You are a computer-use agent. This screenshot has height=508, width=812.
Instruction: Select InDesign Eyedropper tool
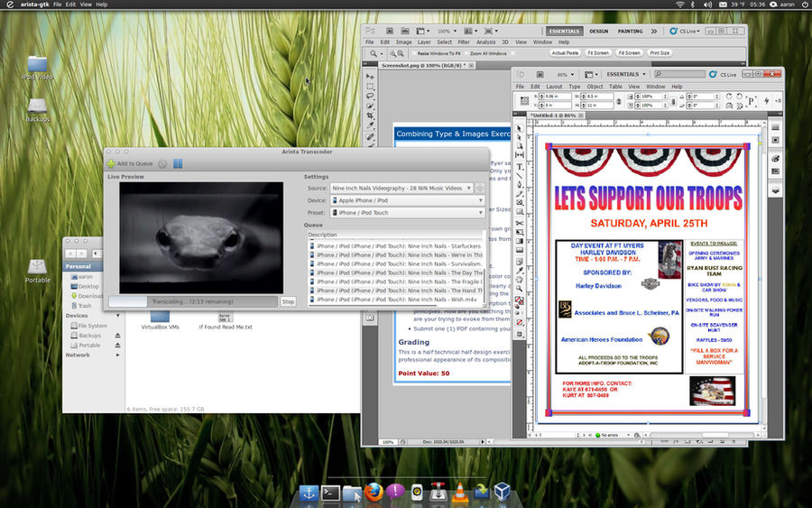[520, 271]
